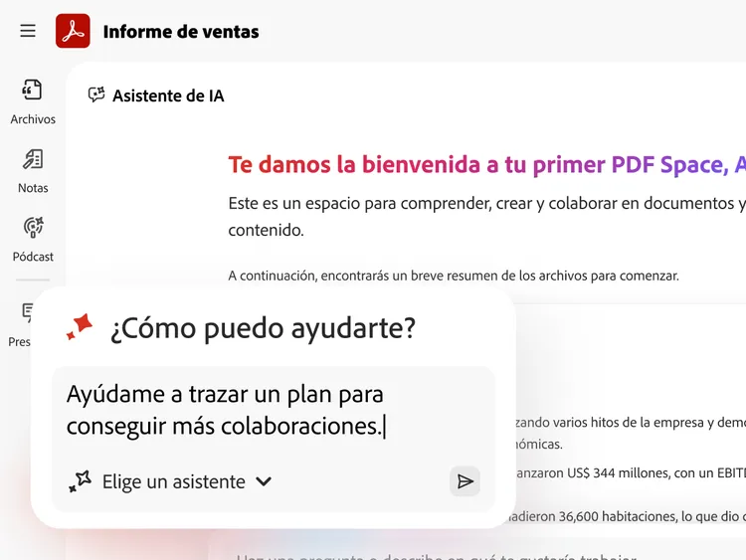Click the red sparkle assistant icon
Viewport: 746px width, 560px height.
[x=80, y=326]
